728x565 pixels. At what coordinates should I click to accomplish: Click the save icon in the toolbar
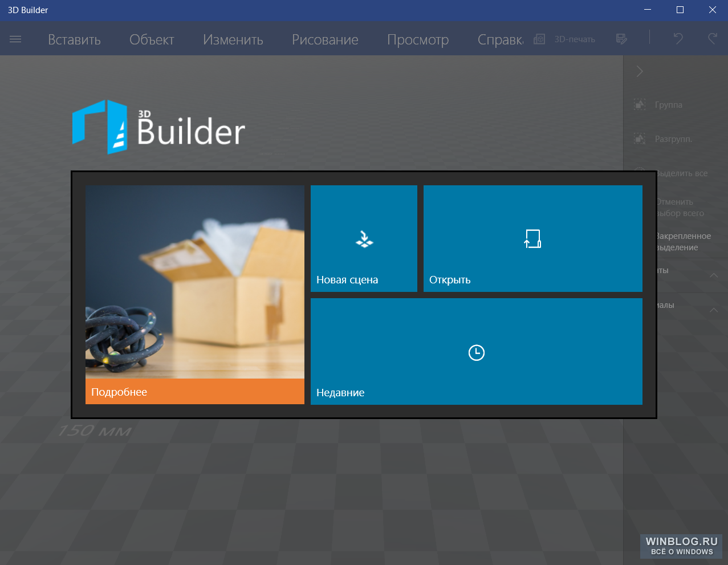coord(622,39)
